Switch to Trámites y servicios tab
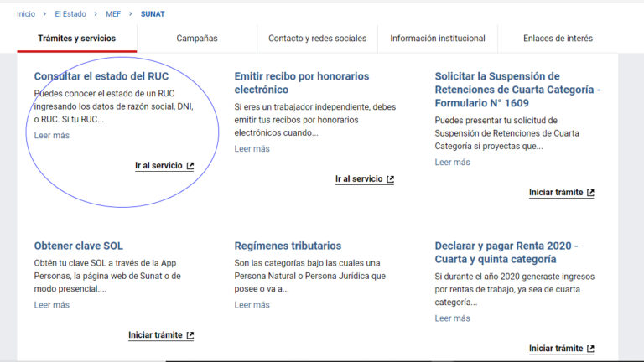644x362 pixels. pos(77,39)
